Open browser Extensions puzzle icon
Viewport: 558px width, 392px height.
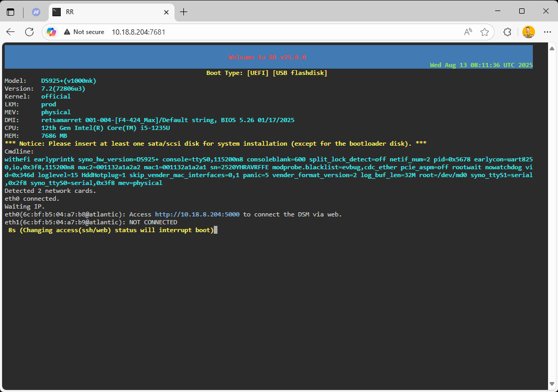click(x=508, y=32)
